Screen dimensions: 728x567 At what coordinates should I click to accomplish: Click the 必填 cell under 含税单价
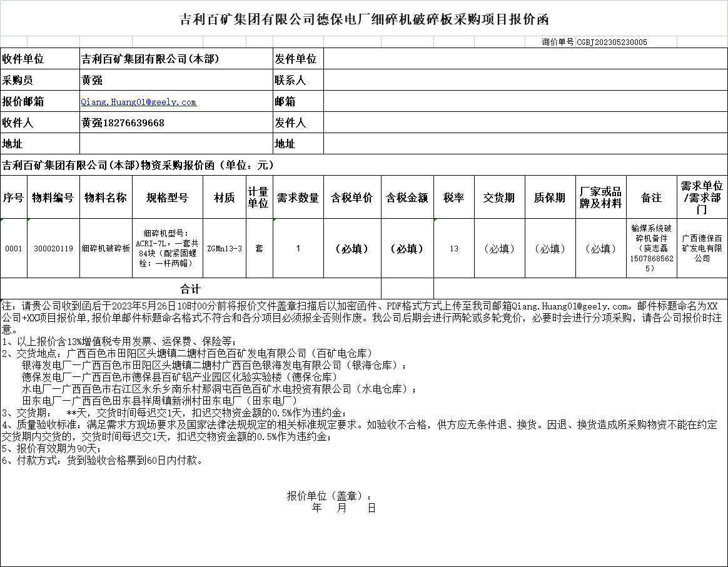tap(352, 248)
